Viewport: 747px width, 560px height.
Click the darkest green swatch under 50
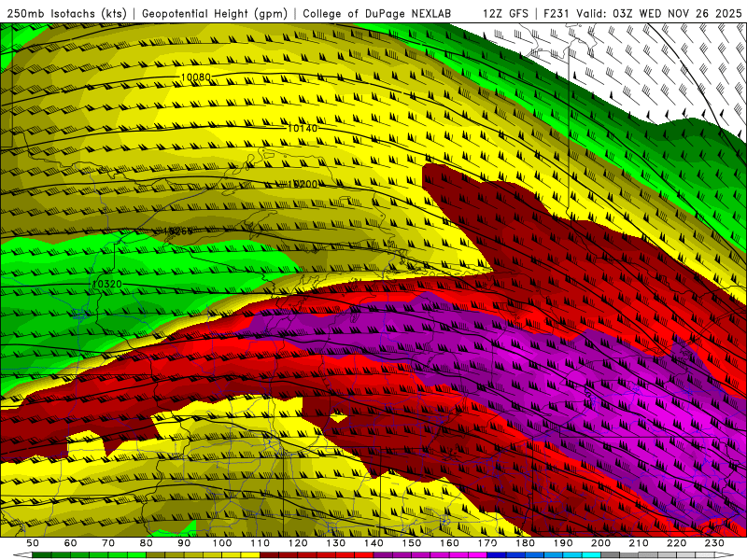coord(42,555)
